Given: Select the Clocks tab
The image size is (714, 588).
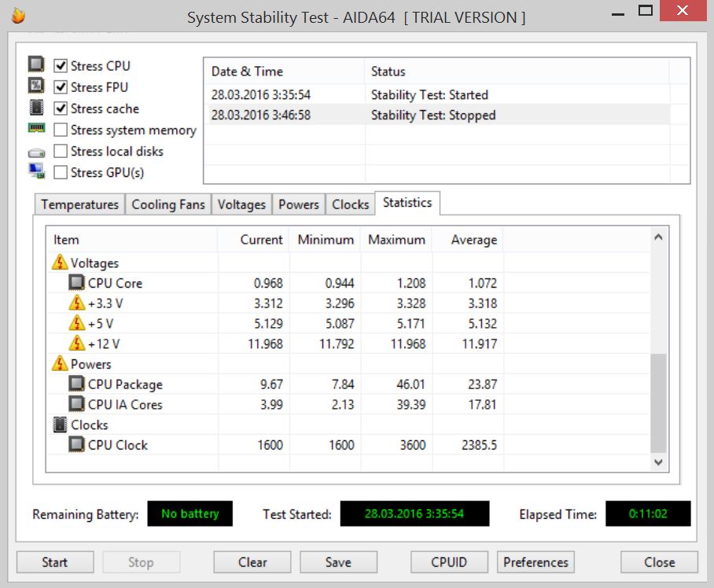Looking at the screenshot, I should tap(350, 204).
